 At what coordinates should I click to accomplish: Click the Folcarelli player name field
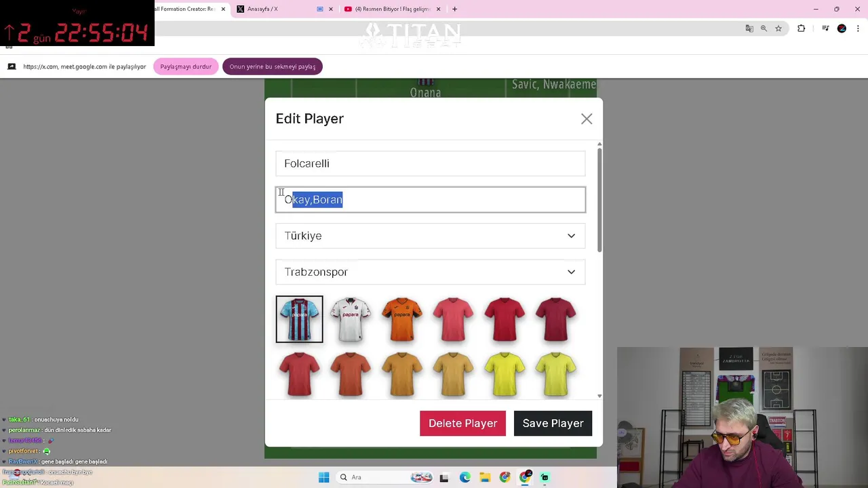(431, 163)
